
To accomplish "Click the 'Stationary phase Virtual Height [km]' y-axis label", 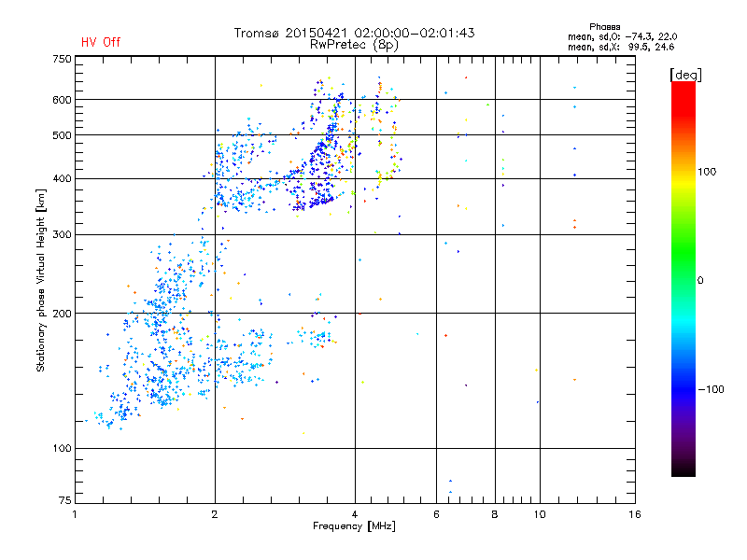I will [x=41, y=280].
